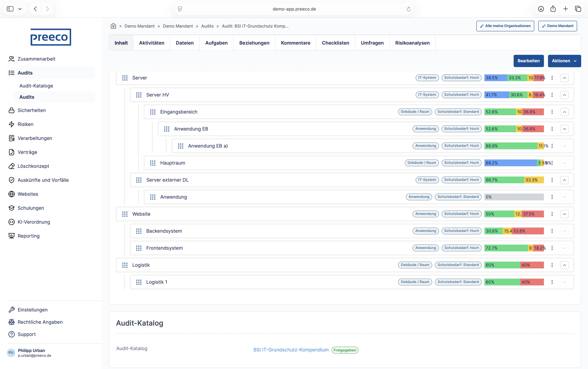Click the Schulungen graduation cap icon

click(11, 208)
